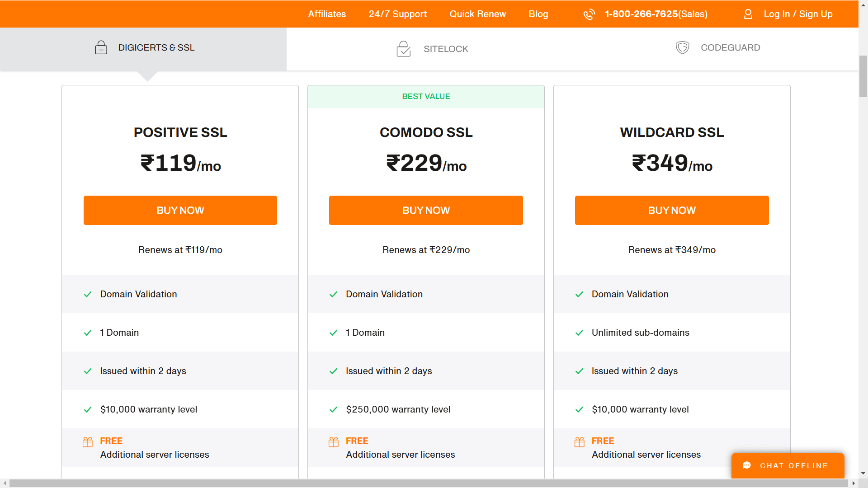Click the user profile icon by Log In
The height and width of the screenshot is (488, 868).
[748, 14]
